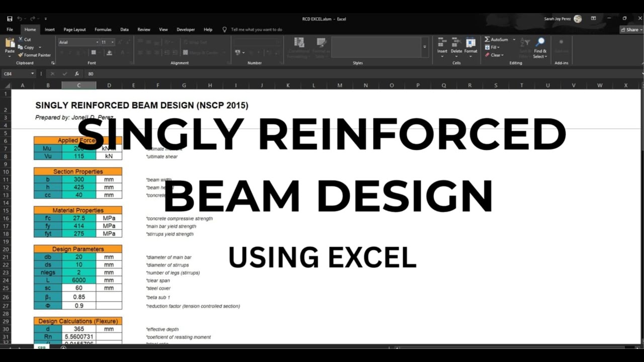Cut the selection with the scissors icon
644x362 pixels.
point(21,39)
